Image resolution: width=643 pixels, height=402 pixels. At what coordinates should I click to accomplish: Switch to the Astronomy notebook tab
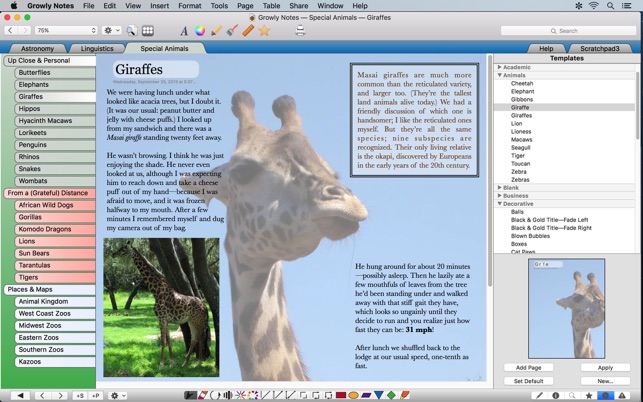(38, 48)
